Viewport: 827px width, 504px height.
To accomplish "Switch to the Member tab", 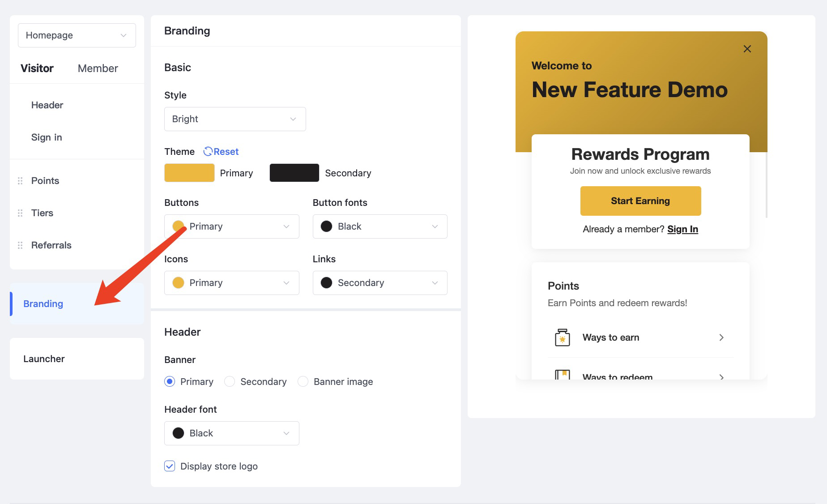I will (x=98, y=68).
